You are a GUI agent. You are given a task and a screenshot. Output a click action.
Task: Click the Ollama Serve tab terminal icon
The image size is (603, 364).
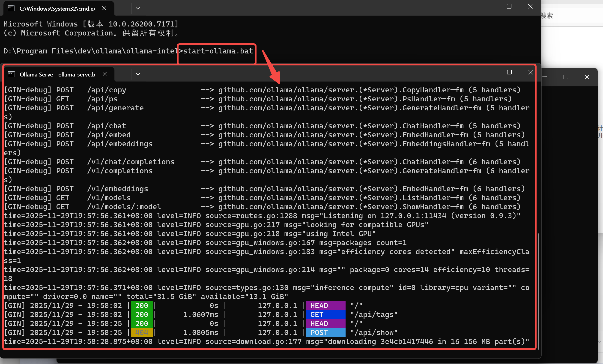pos(11,74)
